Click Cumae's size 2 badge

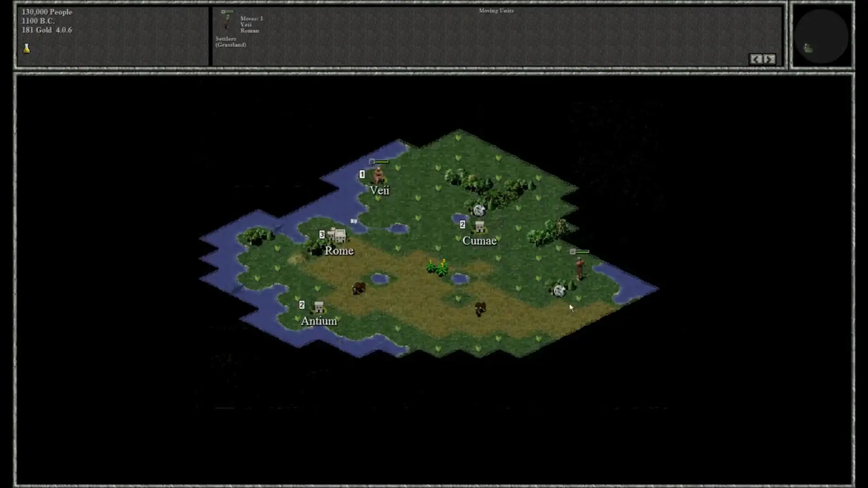462,225
